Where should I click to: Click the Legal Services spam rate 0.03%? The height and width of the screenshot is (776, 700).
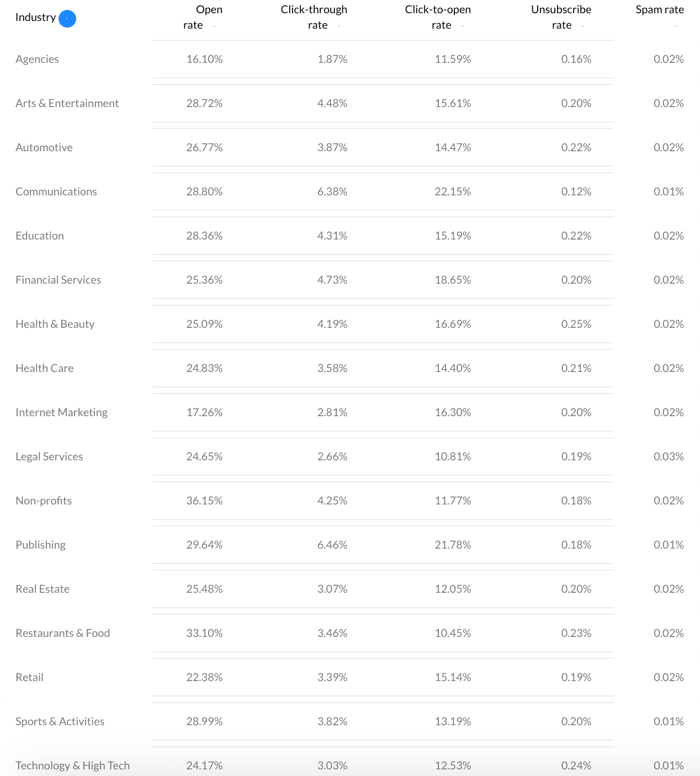[x=669, y=457]
